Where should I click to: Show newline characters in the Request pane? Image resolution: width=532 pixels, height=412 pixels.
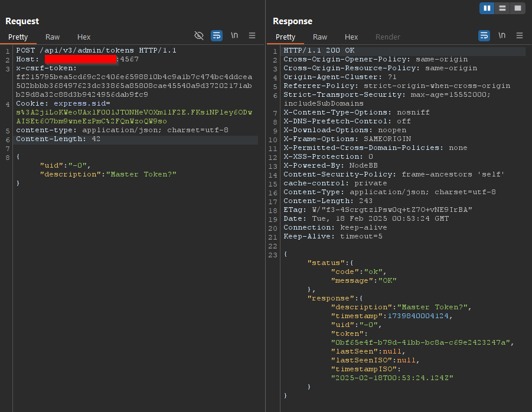pyautogui.click(x=234, y=35)
